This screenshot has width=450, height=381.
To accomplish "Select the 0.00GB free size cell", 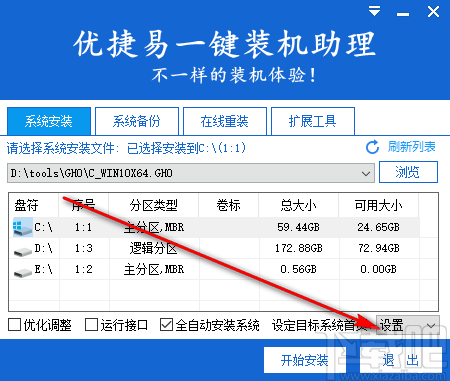I will (378, 269).
